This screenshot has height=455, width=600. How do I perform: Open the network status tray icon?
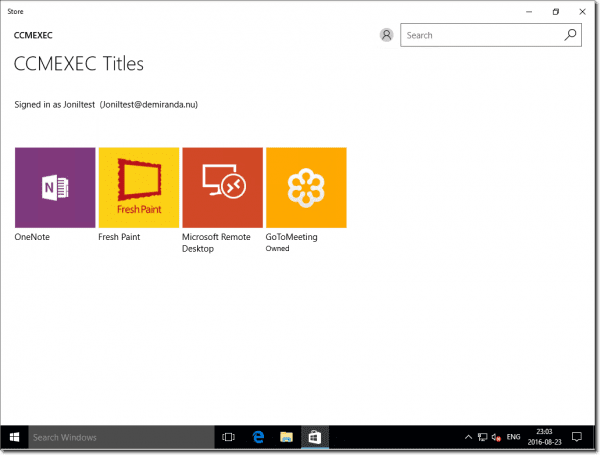point(483,437)
